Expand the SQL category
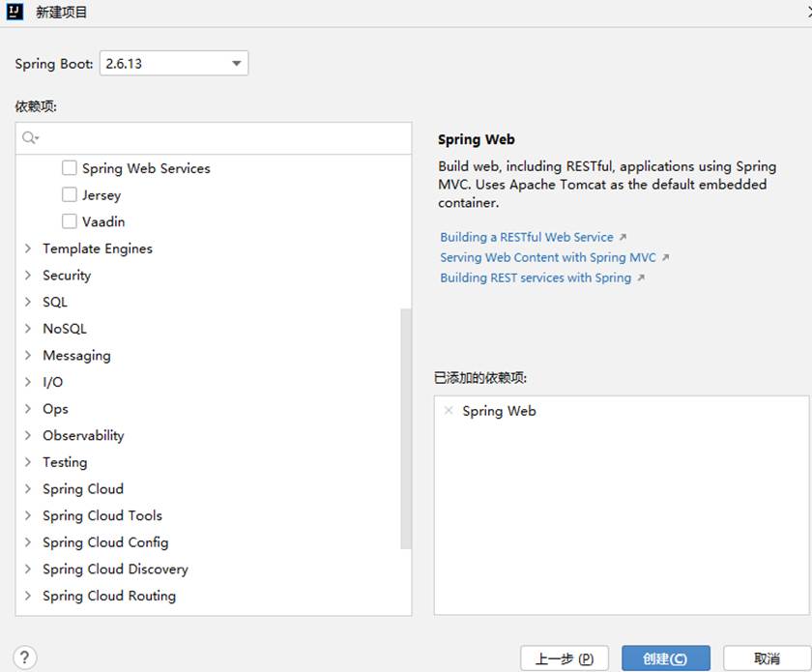This screenshot has height=672, width=812. click(28, 302)
